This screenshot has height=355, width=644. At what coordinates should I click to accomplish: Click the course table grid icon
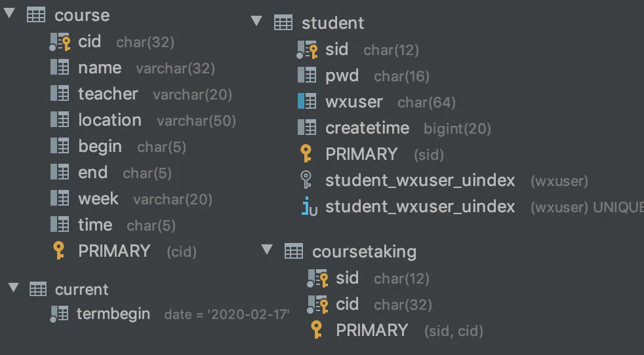click(x=36, y=15)
